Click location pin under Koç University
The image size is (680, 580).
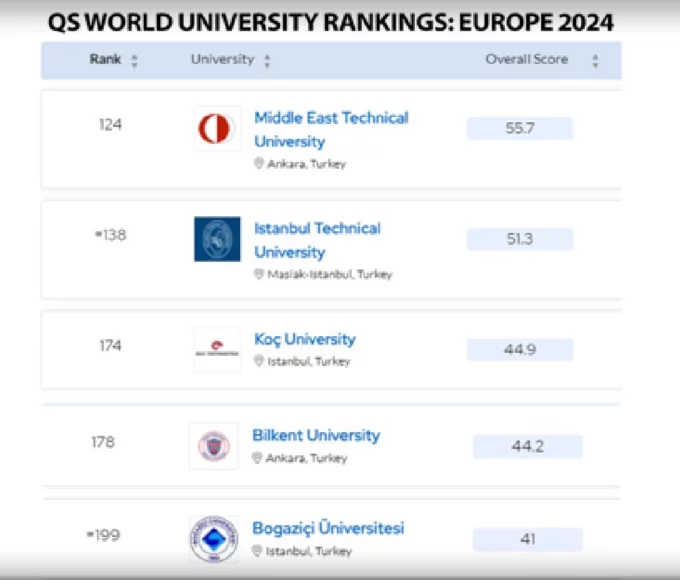click(259, 362)
